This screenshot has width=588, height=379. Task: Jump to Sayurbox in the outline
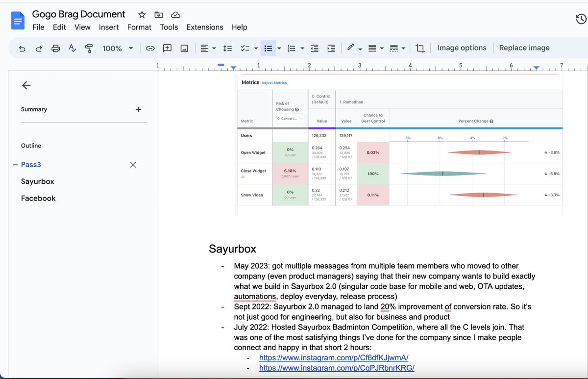tap(38, 181)
